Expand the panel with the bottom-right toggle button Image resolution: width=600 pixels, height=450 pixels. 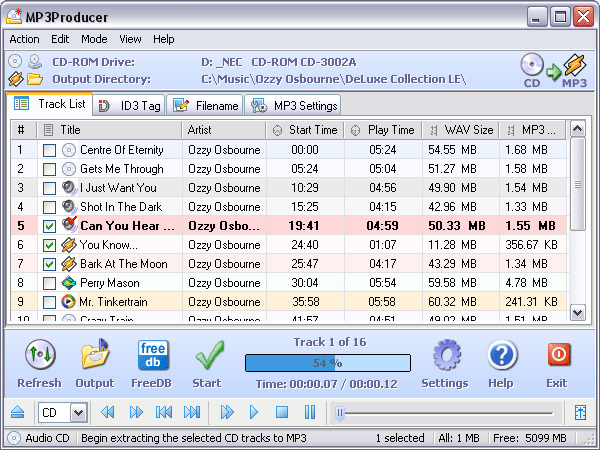click(580, 412)
